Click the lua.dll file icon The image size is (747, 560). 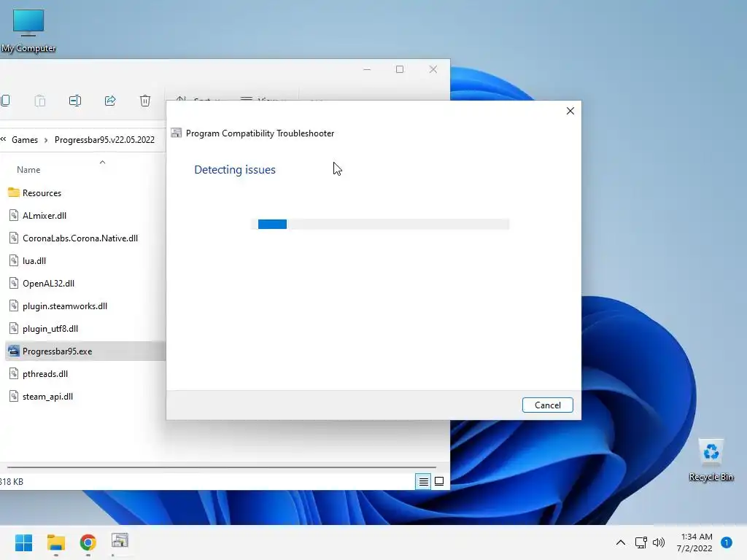[14, 260]
